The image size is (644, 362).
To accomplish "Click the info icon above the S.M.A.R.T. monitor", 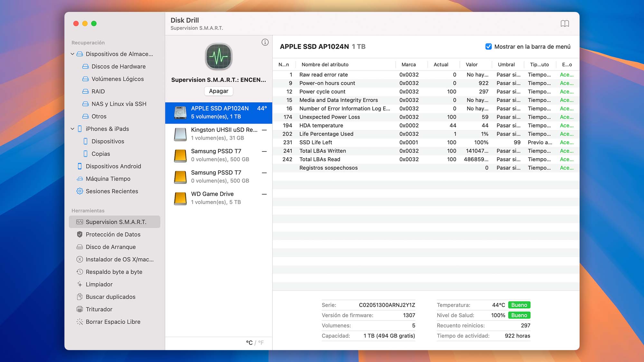I will pos(265,42).
